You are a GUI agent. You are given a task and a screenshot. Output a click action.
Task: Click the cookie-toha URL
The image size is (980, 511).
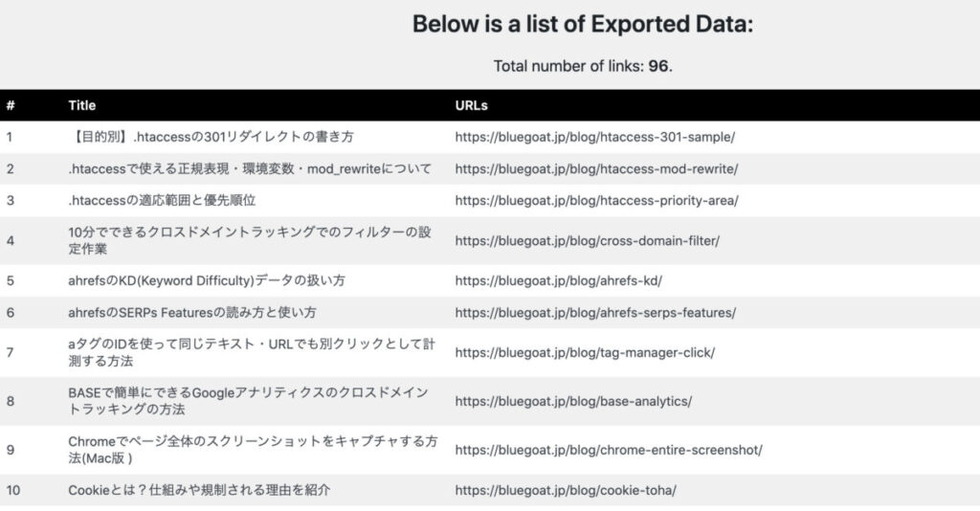click(x=566, y=490)
